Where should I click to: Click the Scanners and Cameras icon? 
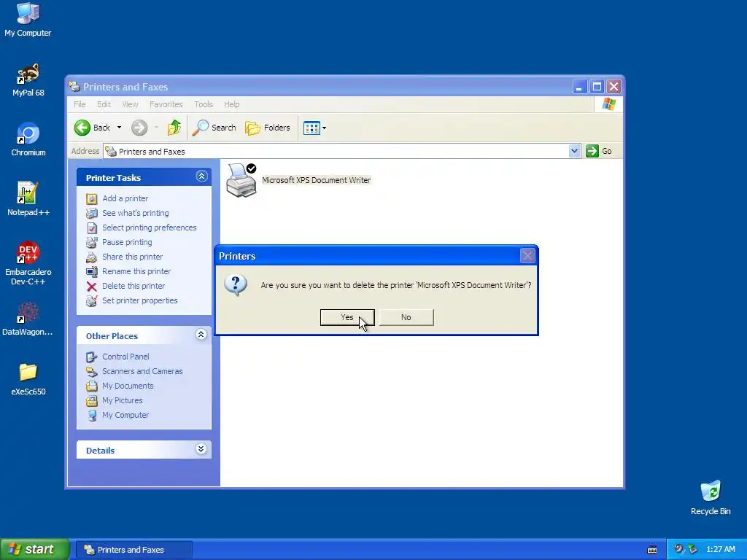click(x=91, y=371)
